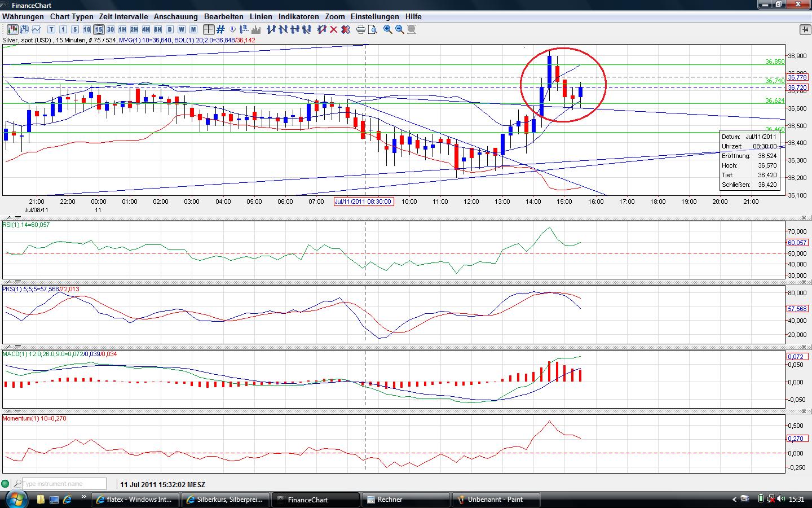Print the chart via printer icon
Screen dimensions: 812x508
[x=361, y=29]
